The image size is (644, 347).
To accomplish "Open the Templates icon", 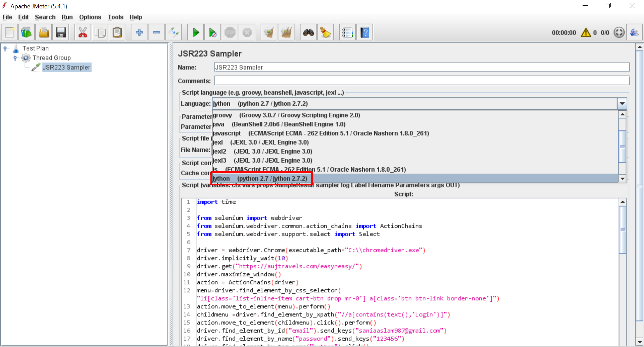I will pyautogui.click(x=27, y=33).
